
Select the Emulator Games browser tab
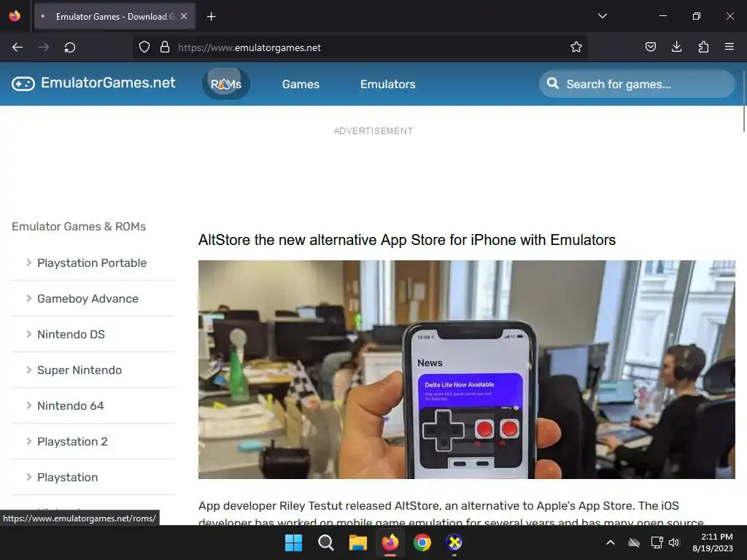(115, 16)
